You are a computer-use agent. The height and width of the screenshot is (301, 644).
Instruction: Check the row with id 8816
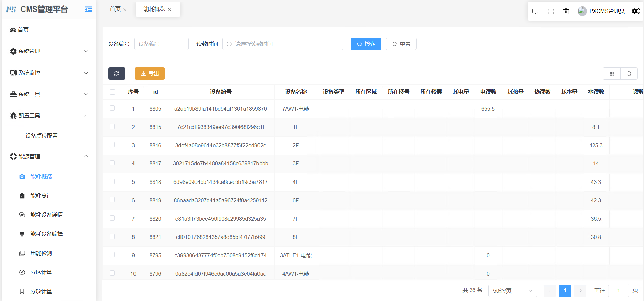(112, 145)
